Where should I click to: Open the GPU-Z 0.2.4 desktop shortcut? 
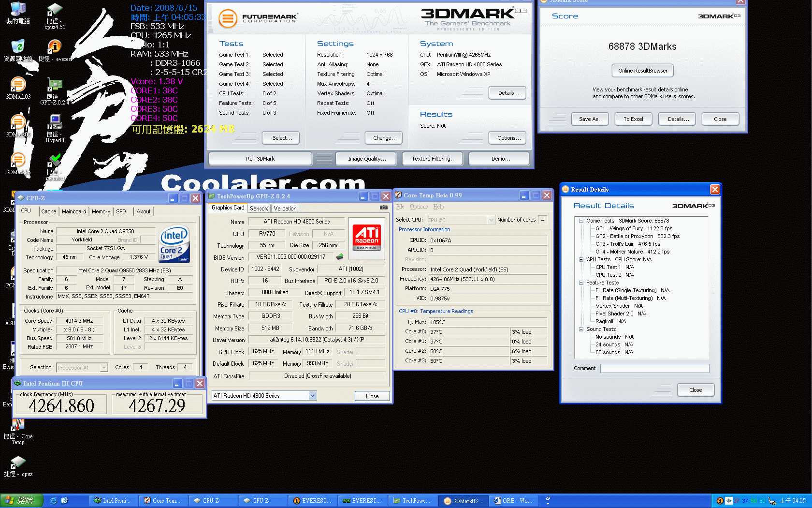tap(55, 92)
